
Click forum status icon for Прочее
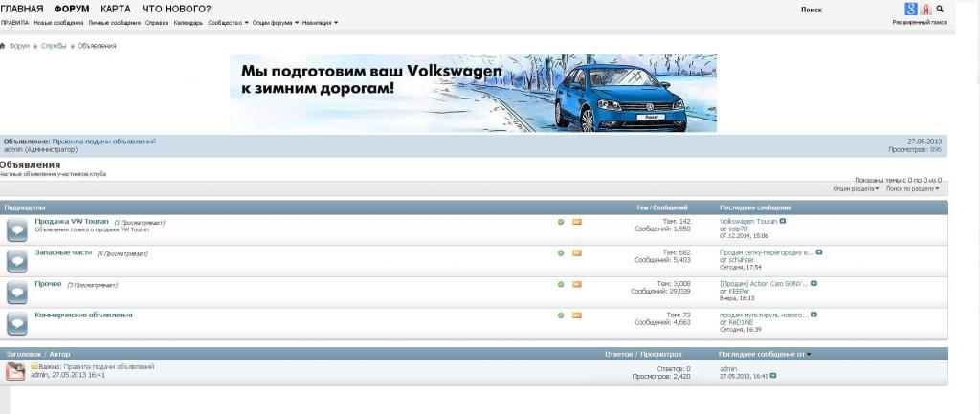[17, 293]
